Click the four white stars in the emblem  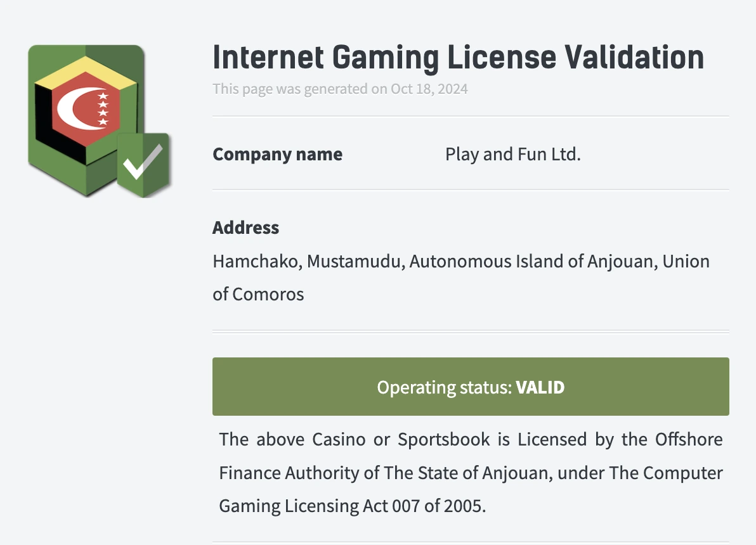click(103, 109)
